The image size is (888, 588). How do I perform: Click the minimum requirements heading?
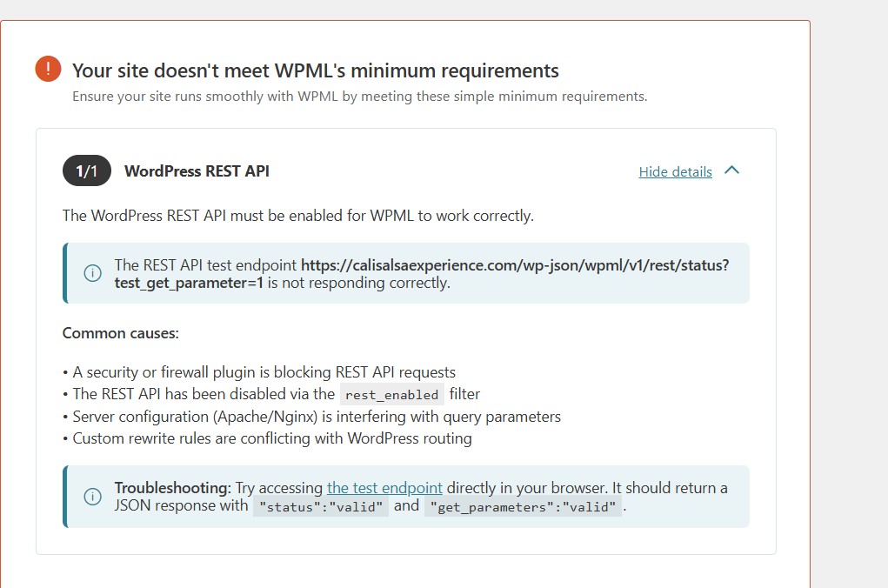click(315, 70)
